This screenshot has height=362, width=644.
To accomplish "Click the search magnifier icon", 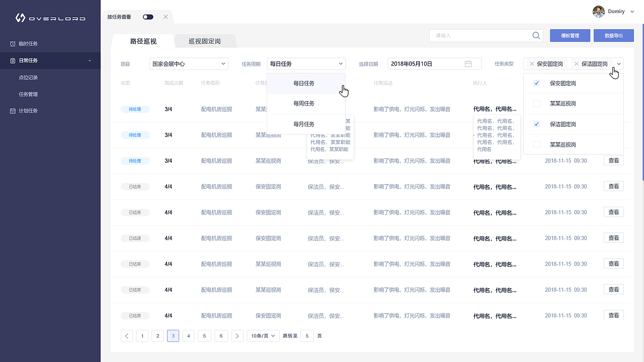I will point(536,35).
